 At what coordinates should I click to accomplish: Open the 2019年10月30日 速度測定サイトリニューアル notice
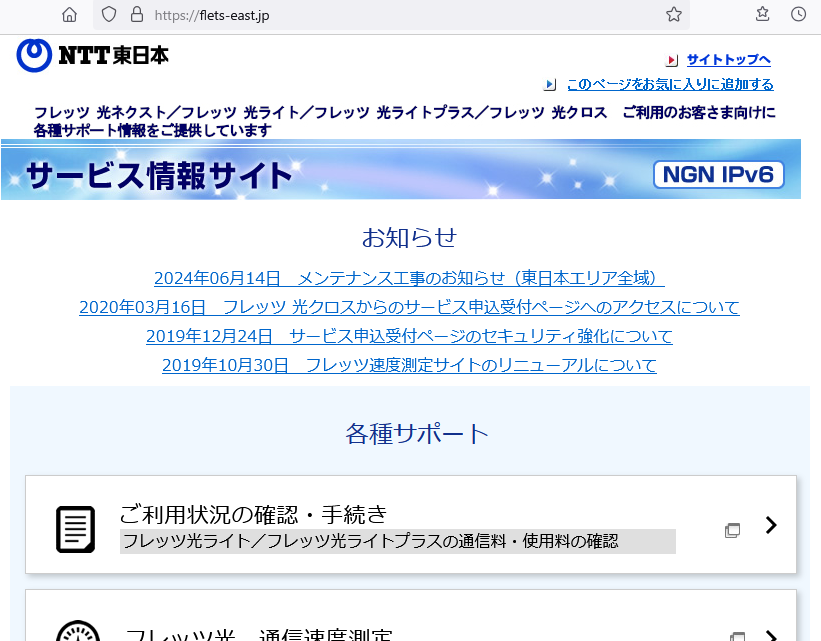409,365
